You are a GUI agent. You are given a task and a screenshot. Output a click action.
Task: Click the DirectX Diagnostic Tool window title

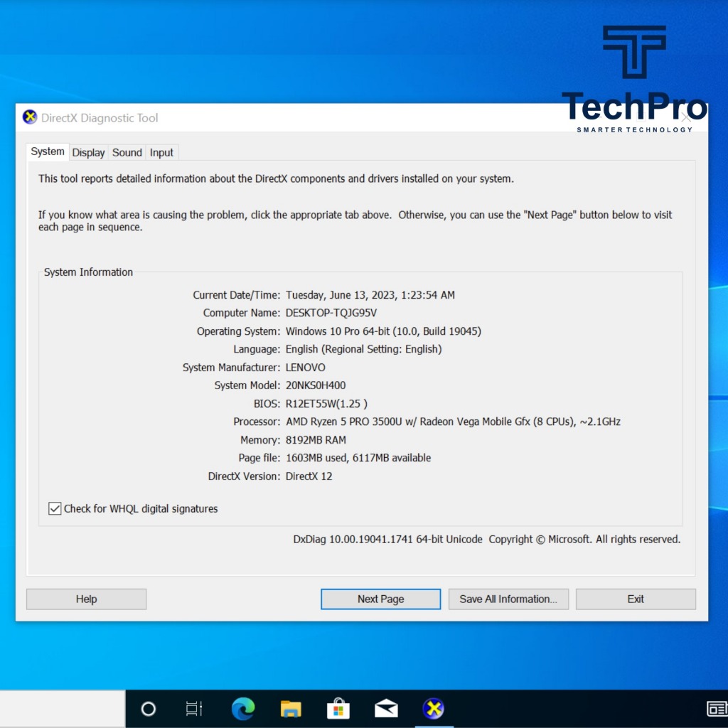[x=100, y=118]
